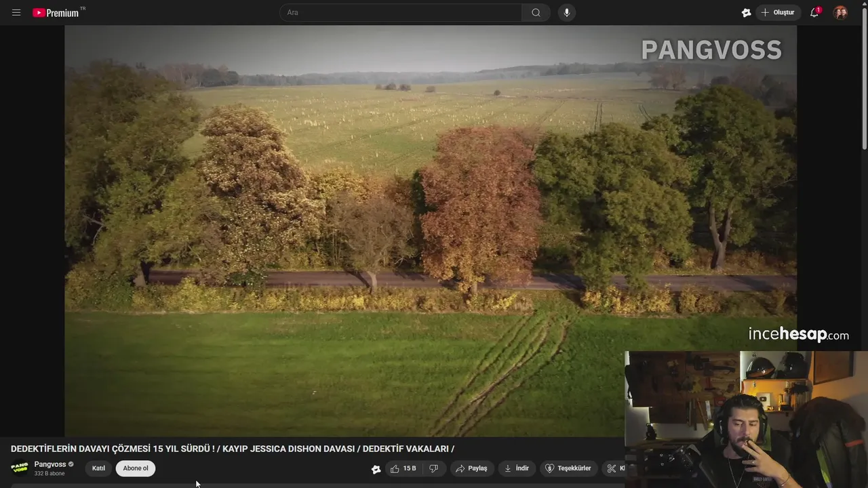Click the video title text

[233, 449]
